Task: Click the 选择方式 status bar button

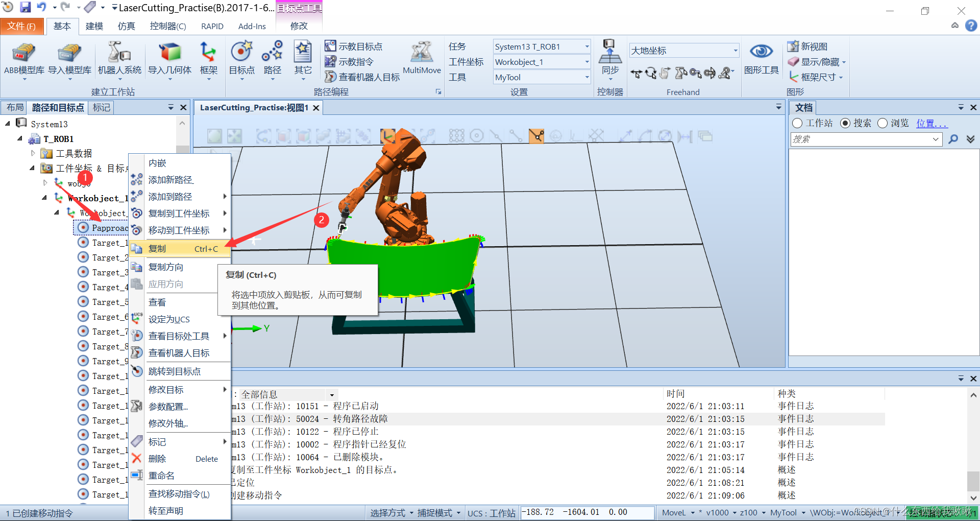Action: 391,513
